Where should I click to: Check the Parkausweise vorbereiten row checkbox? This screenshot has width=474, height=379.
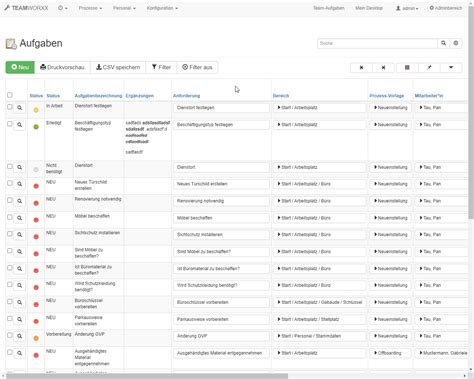pos(10,319)
